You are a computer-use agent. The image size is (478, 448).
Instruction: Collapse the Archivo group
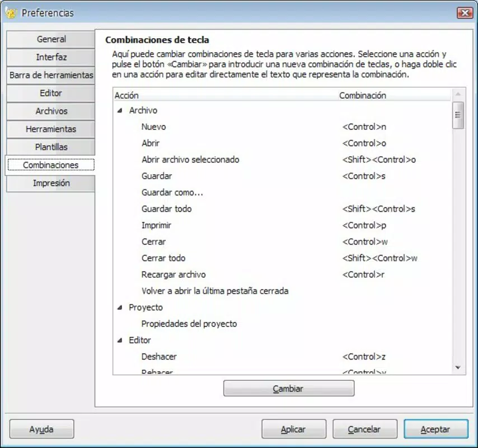[120, 110]
